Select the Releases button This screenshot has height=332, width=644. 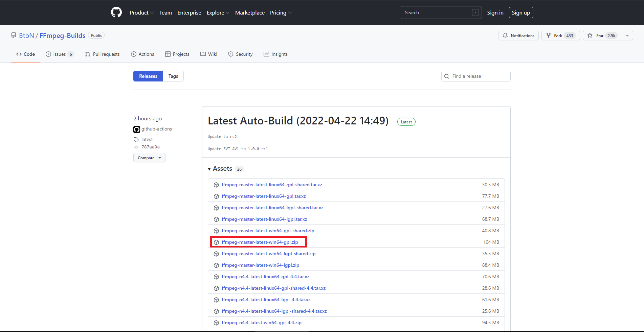[148, 76]
